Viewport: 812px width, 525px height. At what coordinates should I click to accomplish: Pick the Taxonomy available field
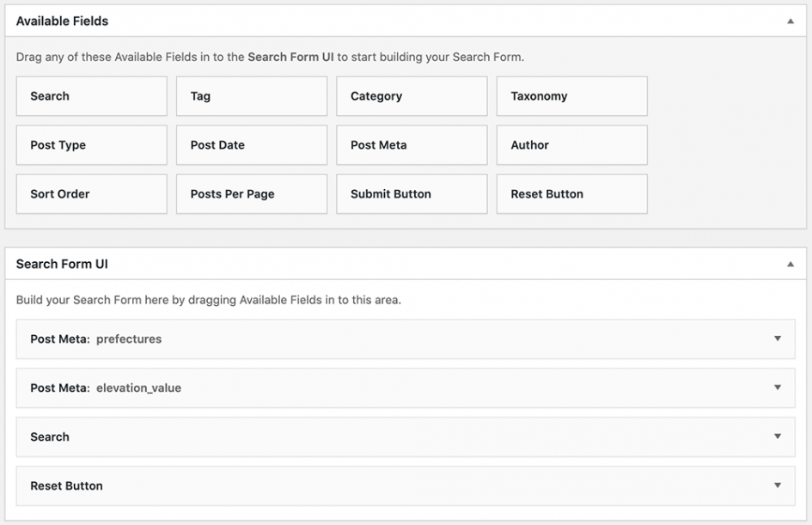point(571,96)
